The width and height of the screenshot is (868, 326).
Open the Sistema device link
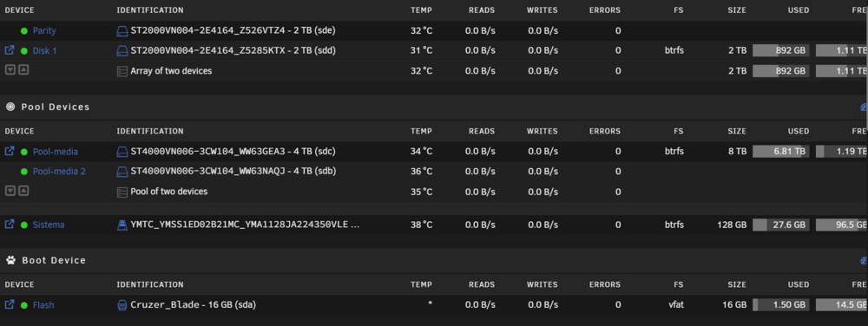(49, 225)
